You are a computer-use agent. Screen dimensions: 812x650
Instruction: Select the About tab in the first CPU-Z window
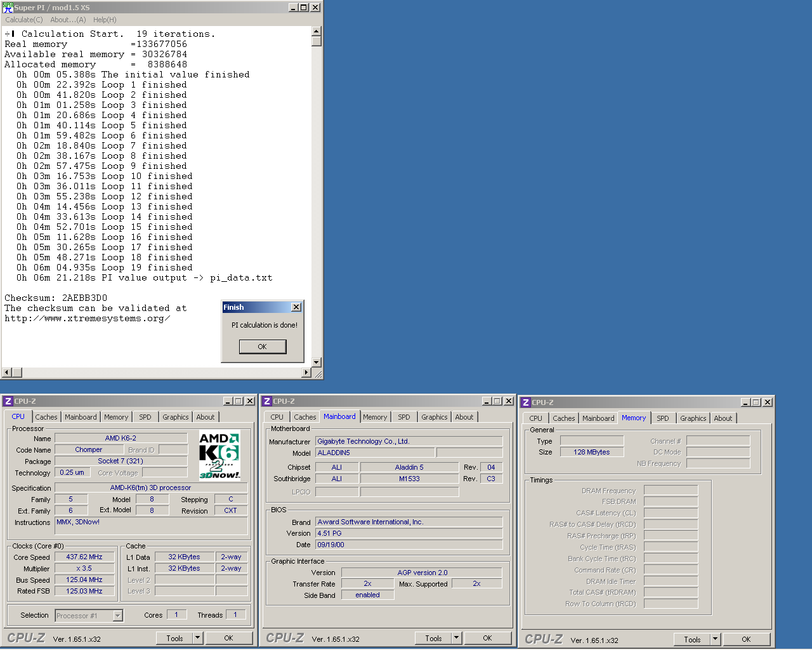pyautogui.click(x=206, y=417)
